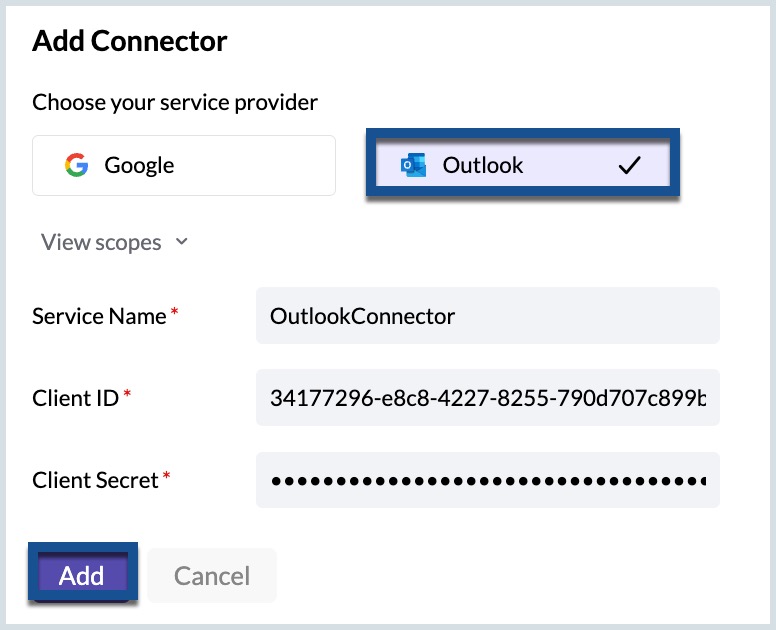The height and width of the screenshot is (630, 776).
Task: Cancel adding the connector
Action: [x=212, y=575]
